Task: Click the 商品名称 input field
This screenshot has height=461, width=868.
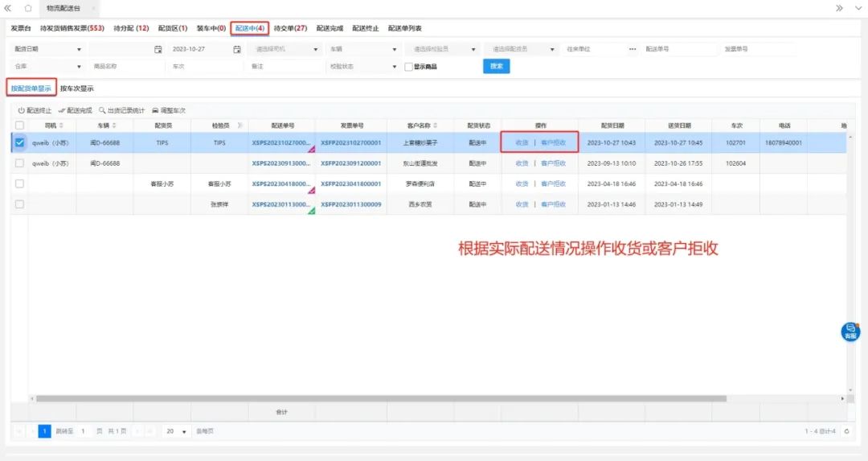Action: [125, 67]
